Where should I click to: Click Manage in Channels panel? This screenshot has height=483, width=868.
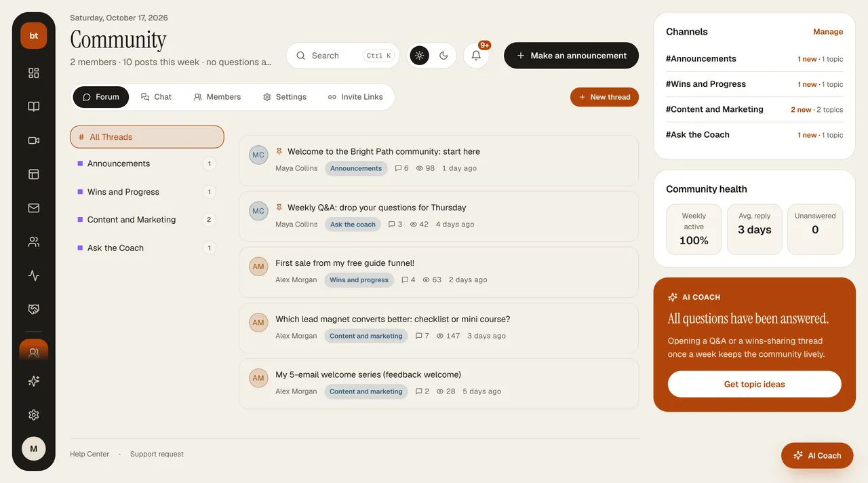click(828, 32)
